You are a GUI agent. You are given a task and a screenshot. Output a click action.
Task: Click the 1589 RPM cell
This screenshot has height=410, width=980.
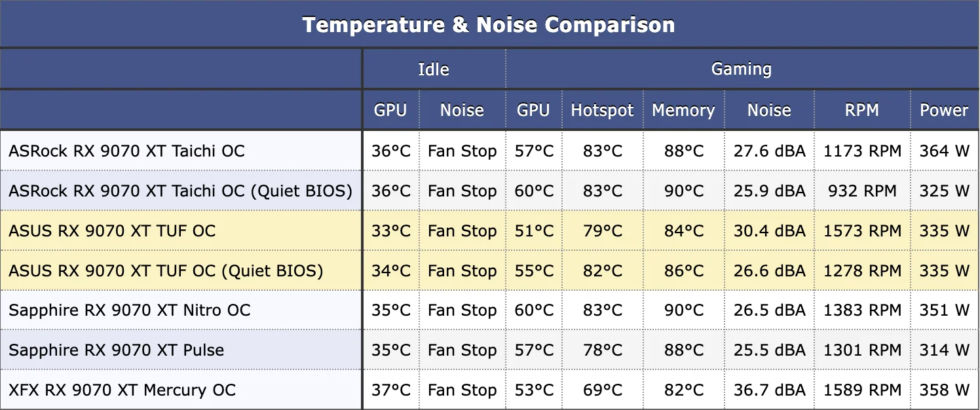(x=862, y=390)
